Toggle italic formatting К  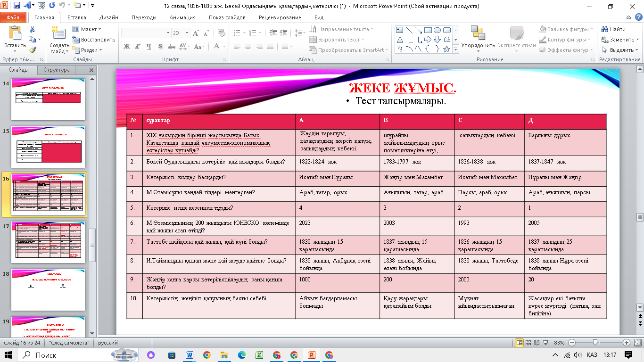tap(138, 46)
